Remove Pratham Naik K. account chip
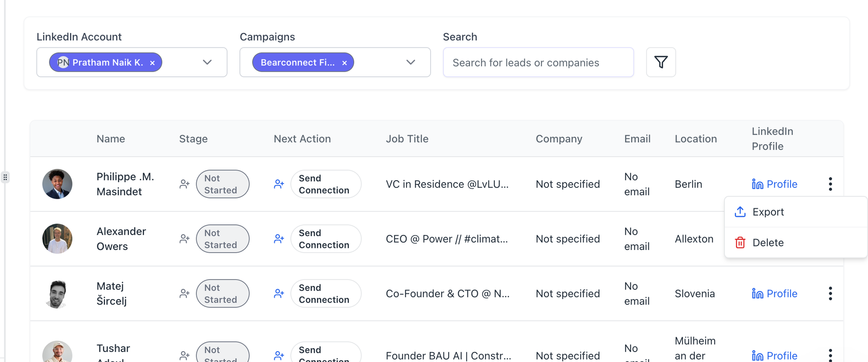This screenshot has width=868, height=362. (x=152, y=63)
